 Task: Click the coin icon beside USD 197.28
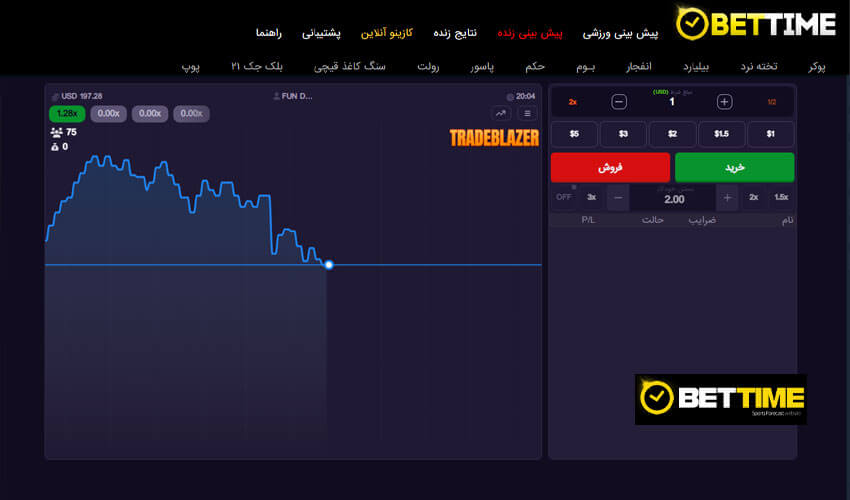[x=55, y=97]
